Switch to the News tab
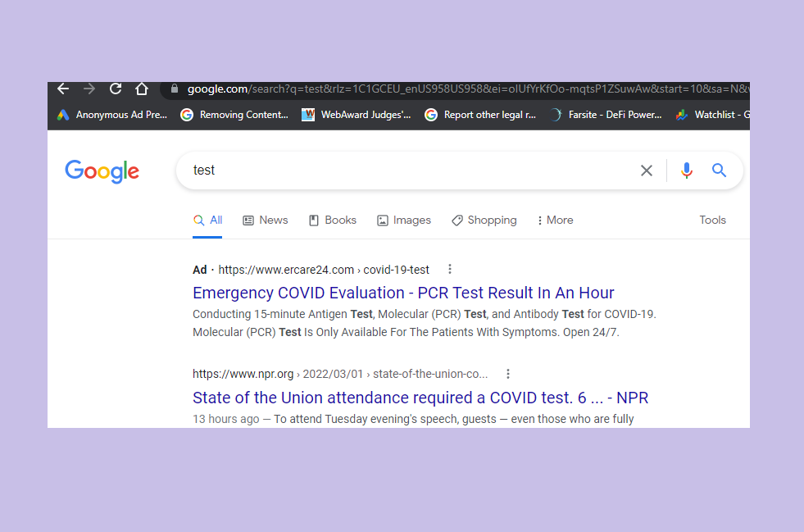 click(266, 220)
